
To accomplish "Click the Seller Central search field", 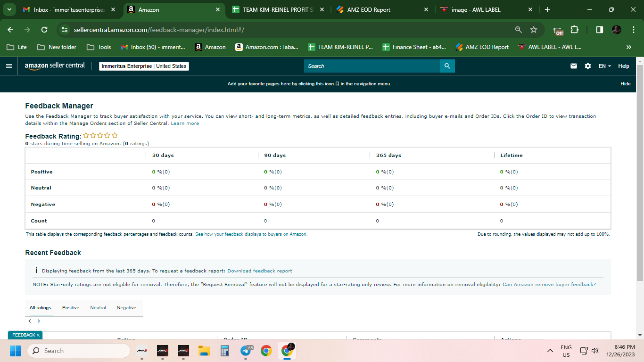I will pos(372,66).
